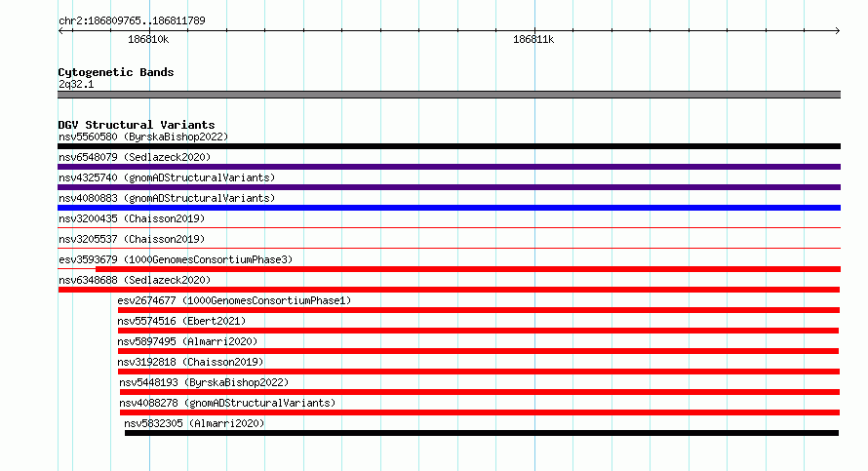Click the chr2:186809765..186811789 coordinate text

coord(132,20)
